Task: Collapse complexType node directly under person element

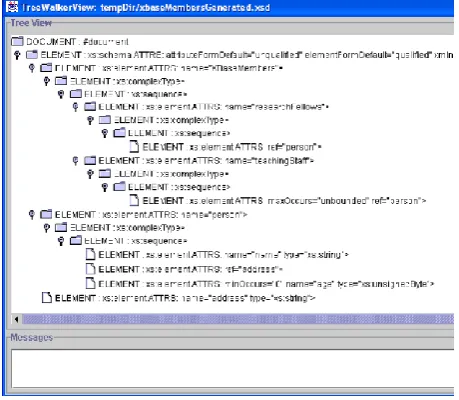Action: (x=46, y=228)
